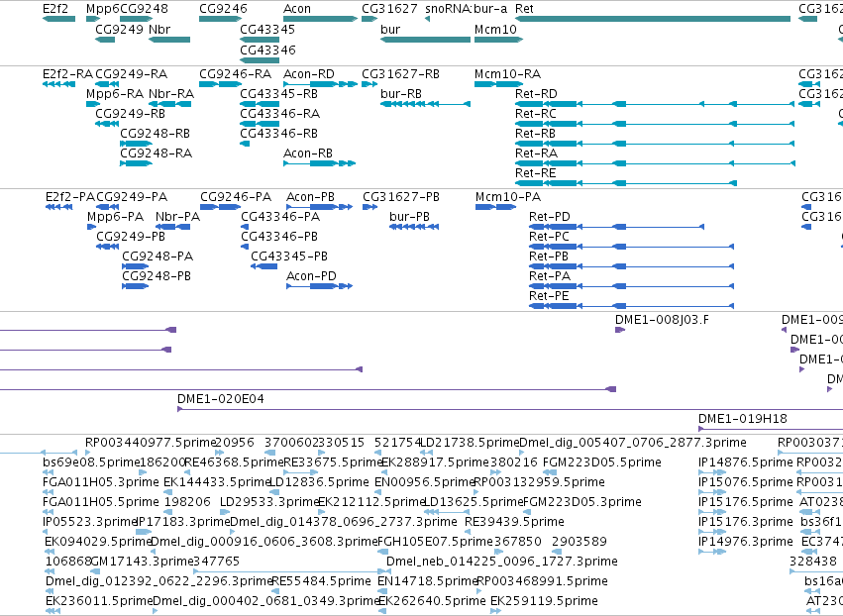Click the Nbr-RA transcript label

[x=171, y=93]
